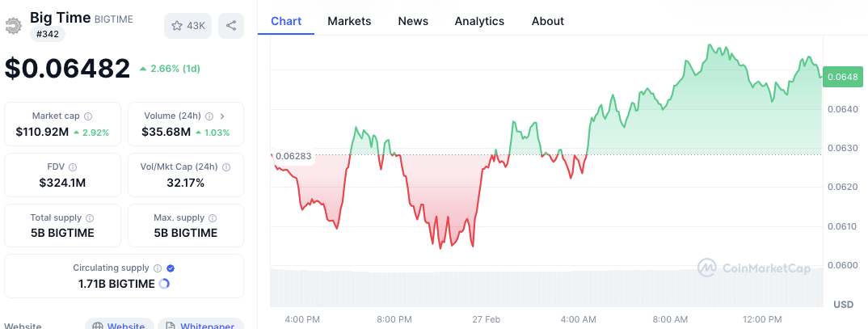Expand Volume (24h) details chevron
The width and height of the screenshot is (868, 329).
[222, 116]
